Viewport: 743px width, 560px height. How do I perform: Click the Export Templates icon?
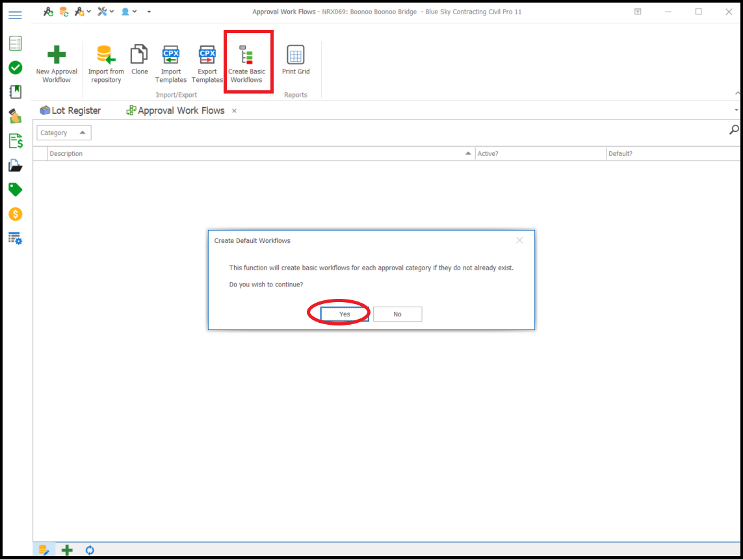pyautogui.click(x=207, y=56)
